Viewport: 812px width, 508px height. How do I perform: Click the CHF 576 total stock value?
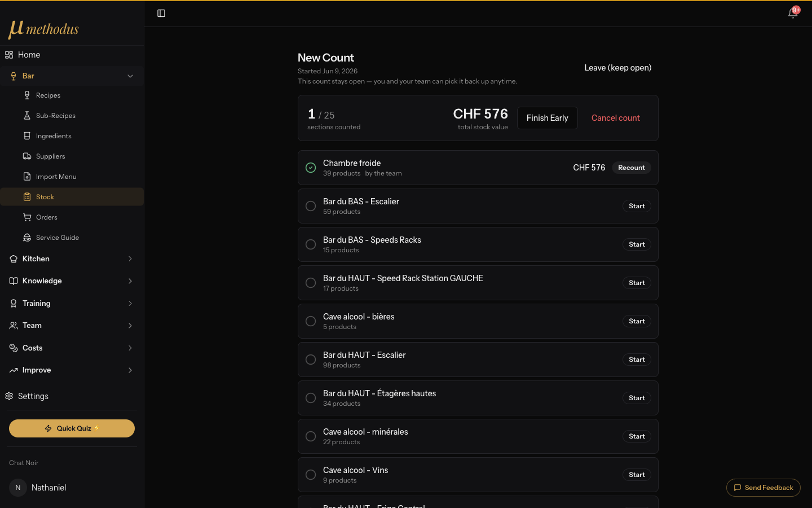pyautogui.click(x=480, y=114)
